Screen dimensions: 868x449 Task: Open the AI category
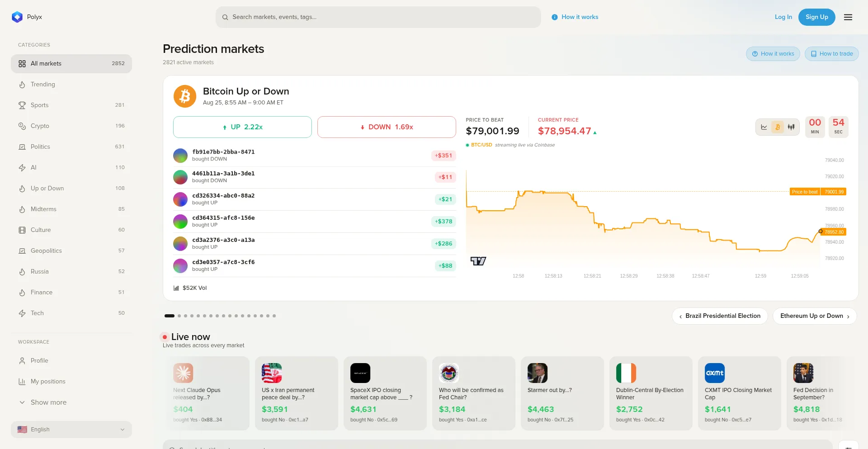(71, 168)
